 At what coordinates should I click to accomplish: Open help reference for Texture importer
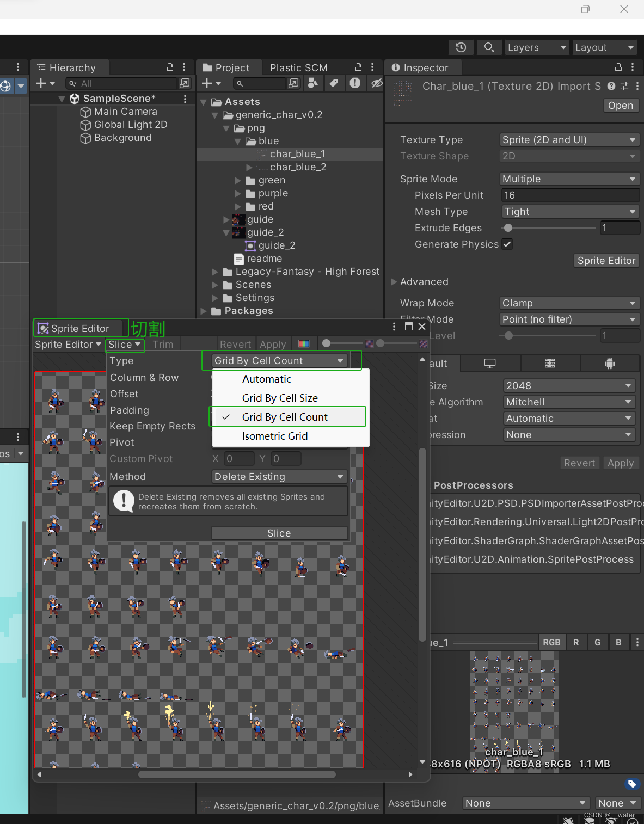coord(611,86)
